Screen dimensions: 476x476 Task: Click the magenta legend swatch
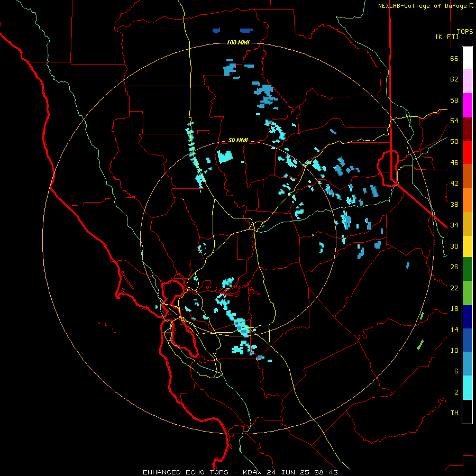[x=467, y=105]
